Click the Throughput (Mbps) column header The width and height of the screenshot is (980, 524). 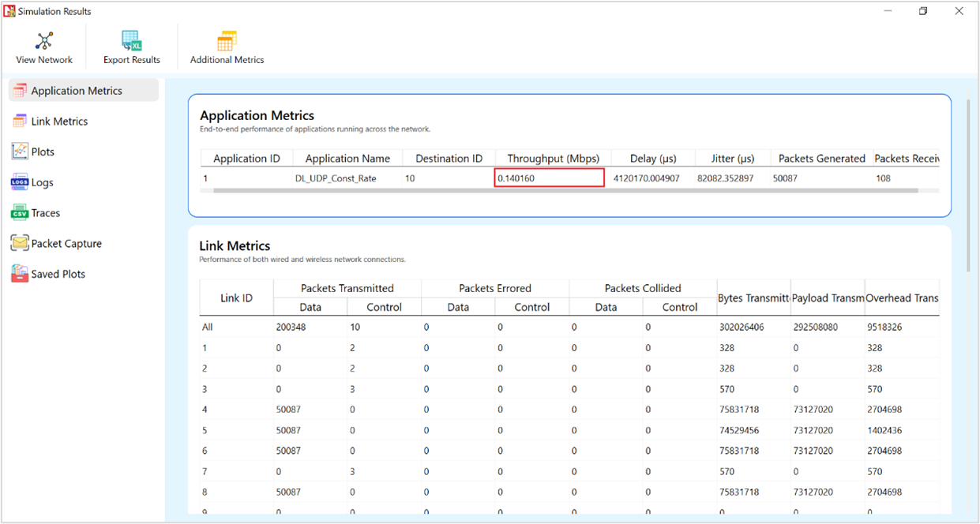click(553, 159)
